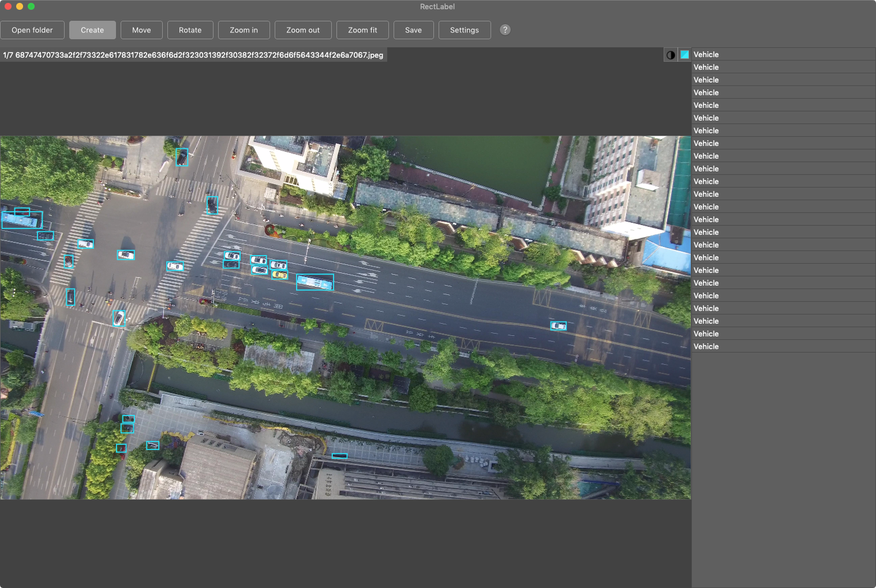The width and height of the screenshot is (876, 588).
Task: Select the Create tool for drawing boxes
Action: 92,29
